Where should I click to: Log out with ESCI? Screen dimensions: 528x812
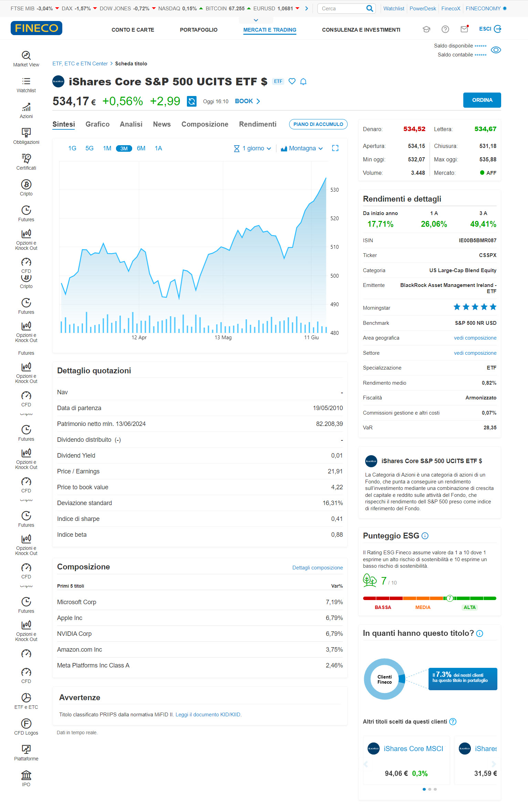pyautogui.click(x=490, y=29)
